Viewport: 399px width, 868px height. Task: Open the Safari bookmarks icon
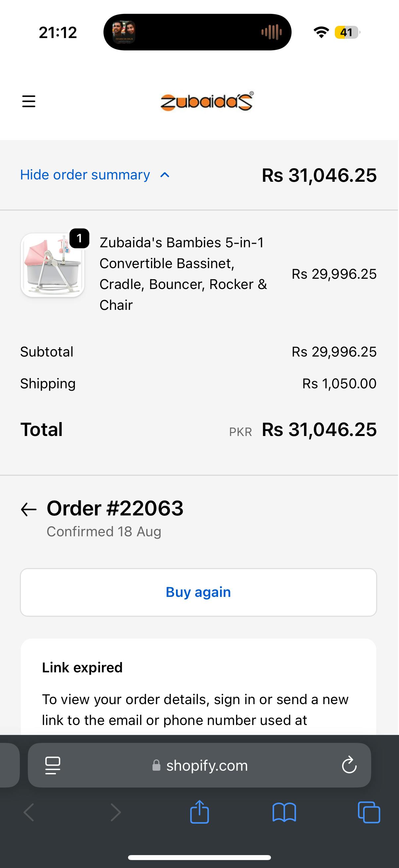tap(284, 812)
